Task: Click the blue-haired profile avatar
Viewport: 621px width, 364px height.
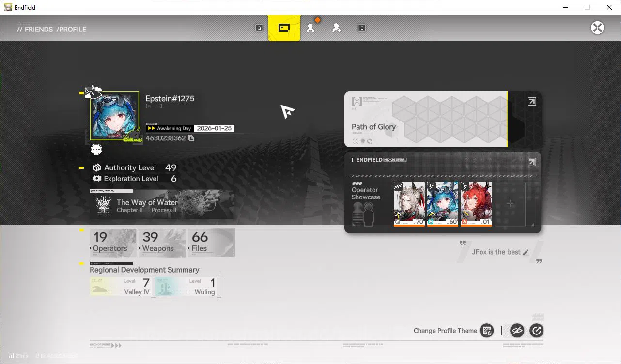Action: [x=114, y=116]
